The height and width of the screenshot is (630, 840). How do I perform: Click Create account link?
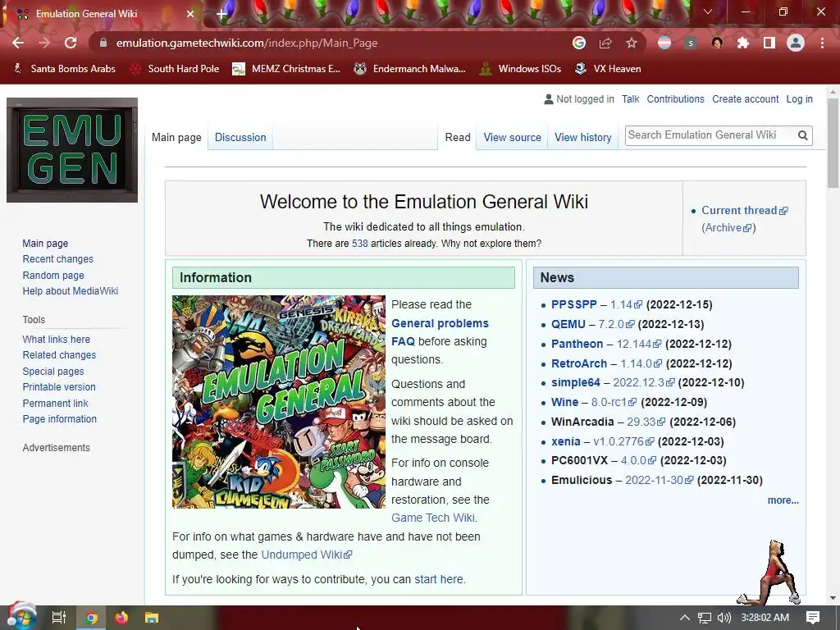coord(745,99)
